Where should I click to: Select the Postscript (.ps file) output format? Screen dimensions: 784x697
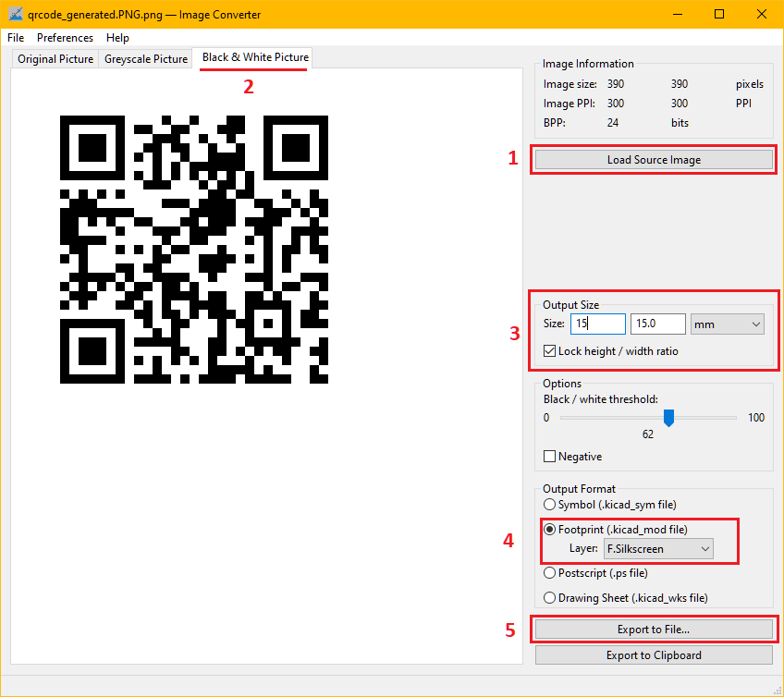(x=550, y=572)
